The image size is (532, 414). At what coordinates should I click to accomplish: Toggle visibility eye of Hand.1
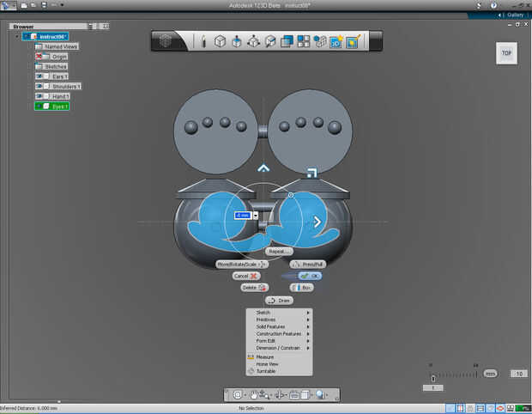(x=39, y=96)
